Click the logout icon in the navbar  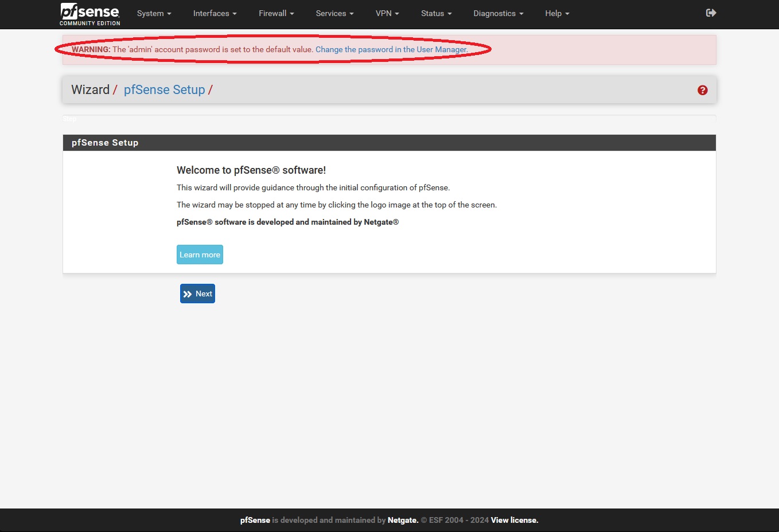click(x=711, y=13)
